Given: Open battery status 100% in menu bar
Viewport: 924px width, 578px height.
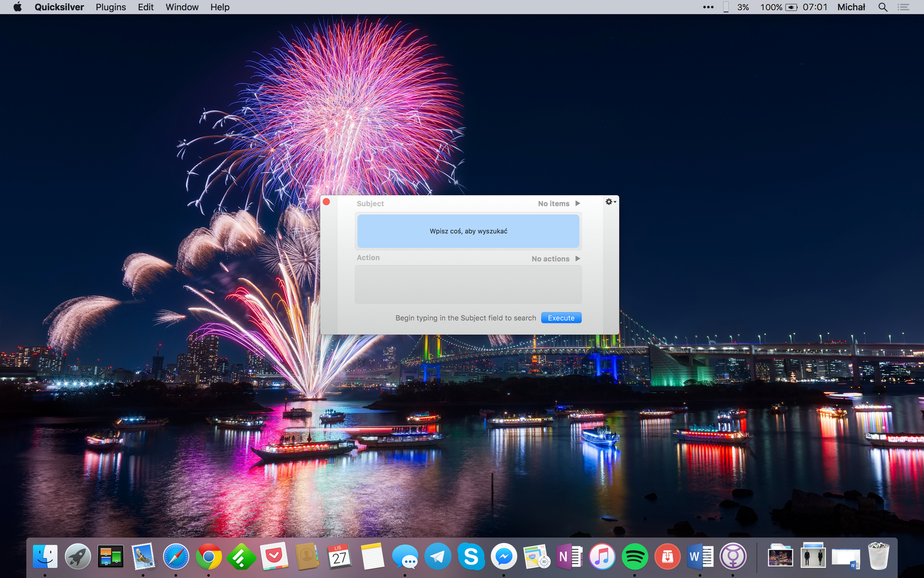Looking at the screenshot, I should point(778,7).
